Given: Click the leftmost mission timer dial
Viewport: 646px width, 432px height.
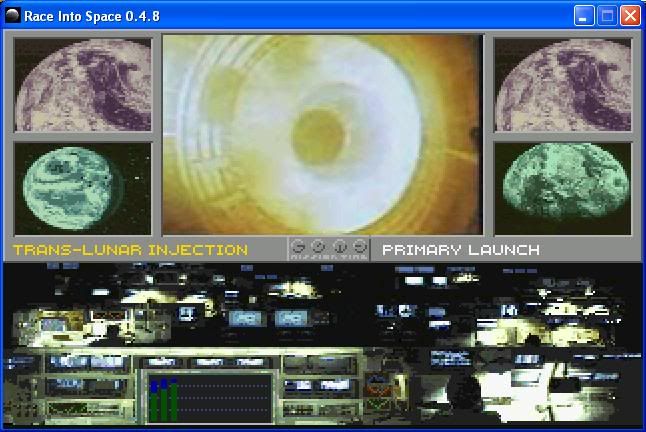Looking at the screenshot, I should (x=298, y=246).
